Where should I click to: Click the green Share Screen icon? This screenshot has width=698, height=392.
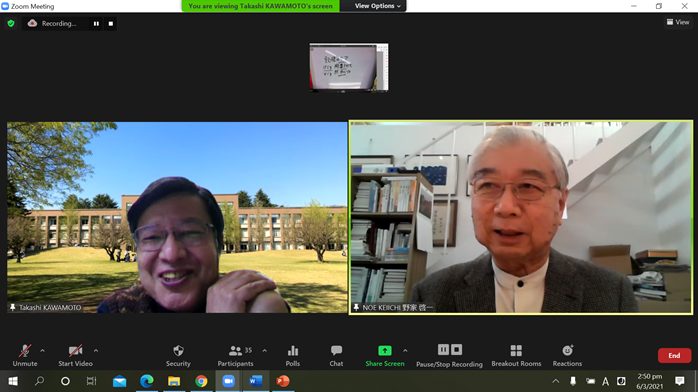click(x=385, y=351)
